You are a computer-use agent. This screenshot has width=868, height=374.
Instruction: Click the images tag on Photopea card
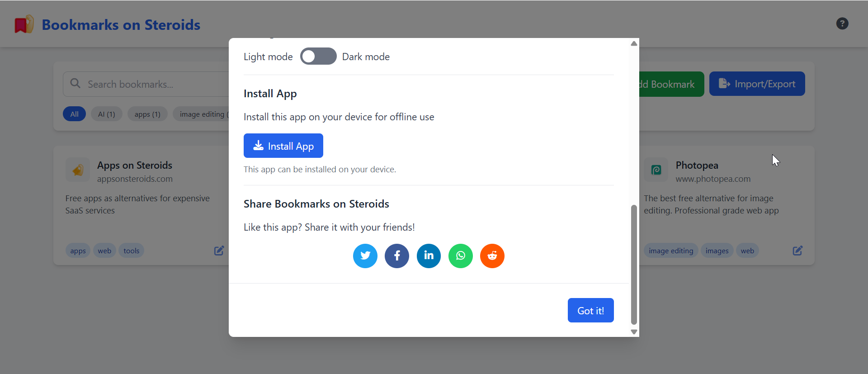tap(717, 251)
